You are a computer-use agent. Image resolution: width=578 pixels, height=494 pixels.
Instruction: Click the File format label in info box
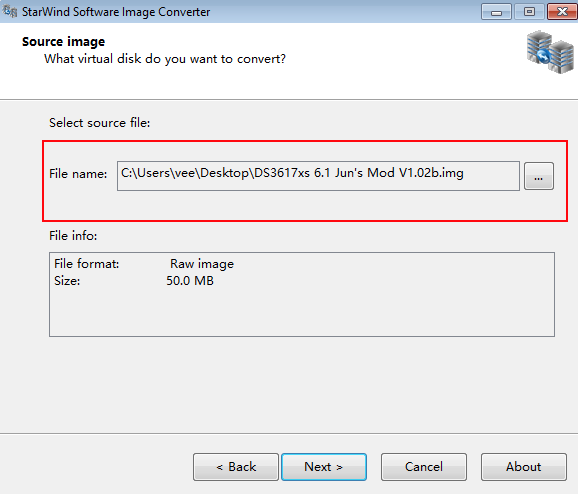coord(87,264)
